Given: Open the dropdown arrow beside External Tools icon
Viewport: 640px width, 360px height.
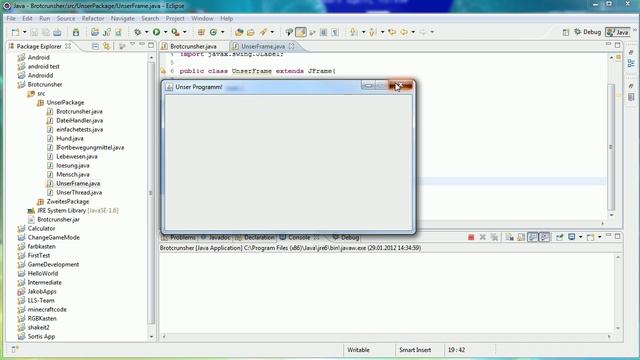Looking at the screenshot, I should tap(184, 32).
